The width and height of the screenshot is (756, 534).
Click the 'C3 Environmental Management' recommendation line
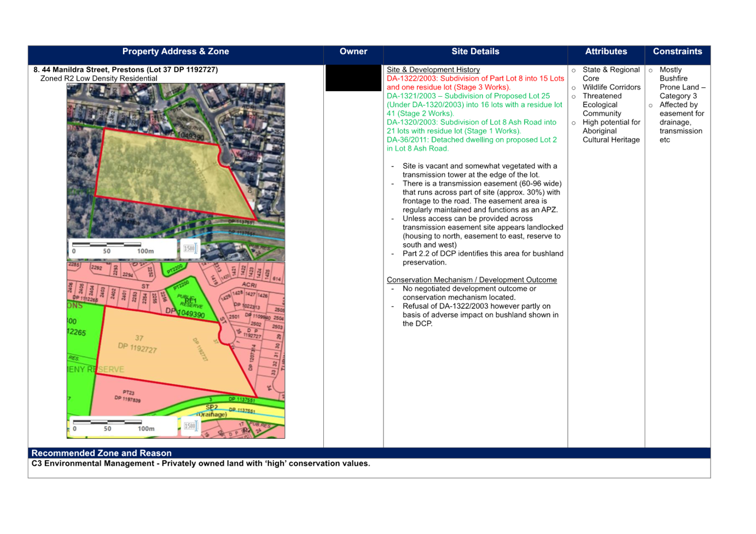[201, 463]
